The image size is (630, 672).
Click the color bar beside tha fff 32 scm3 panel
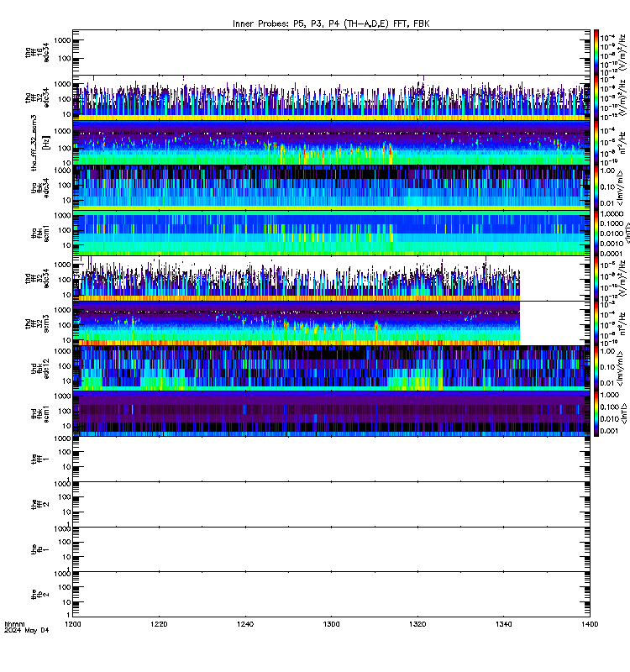(596, 143)
